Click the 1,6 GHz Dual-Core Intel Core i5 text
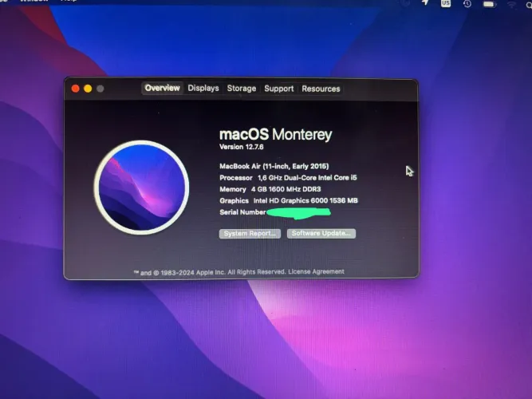Screen dimensions: 532x399 coord(307,178)
